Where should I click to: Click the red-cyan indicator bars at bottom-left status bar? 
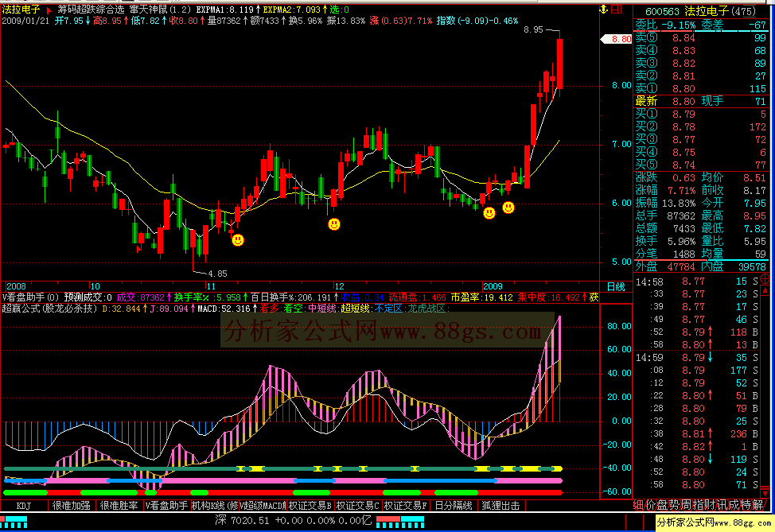[x=14, y=522]
